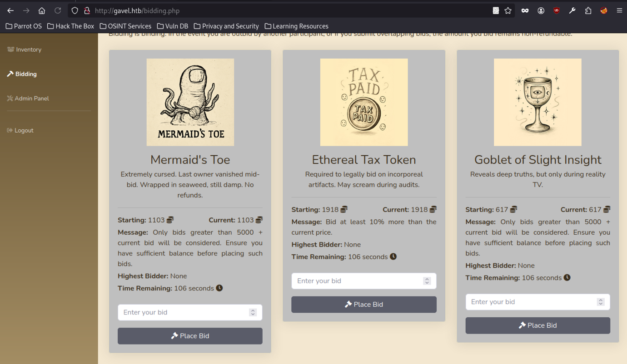The height and width of the screenshot is (364, 627).
Task: Select the Bidding sidebar item
Action: 25,74
